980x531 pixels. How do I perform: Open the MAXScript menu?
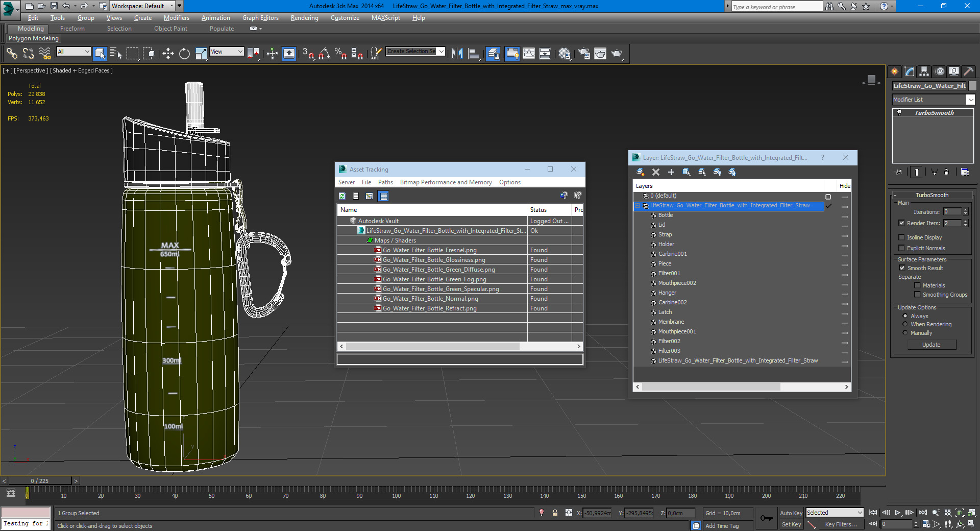tap(385, 18)
